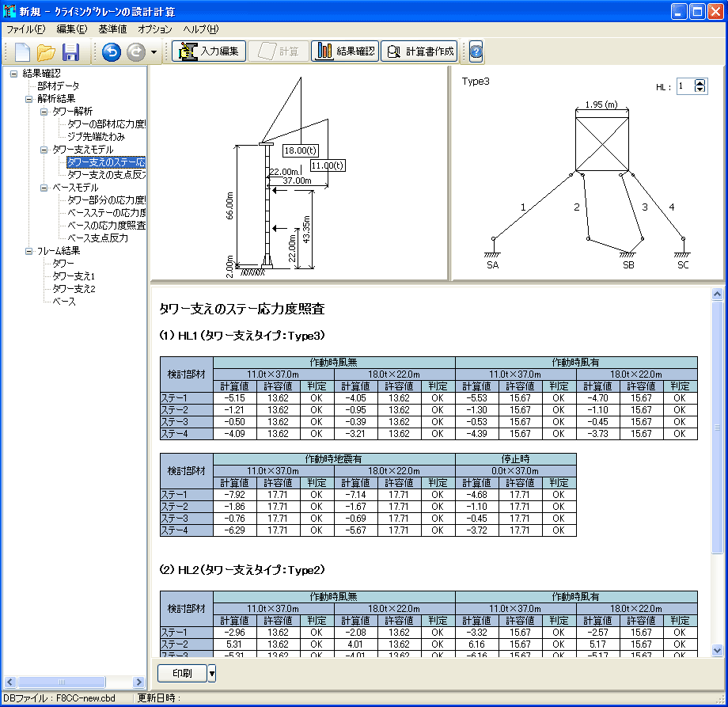Image resolution: width=728 pixels, height=707 pixels.
Task: Open the ファイル(F) menu
Action: tap(26, 29)
